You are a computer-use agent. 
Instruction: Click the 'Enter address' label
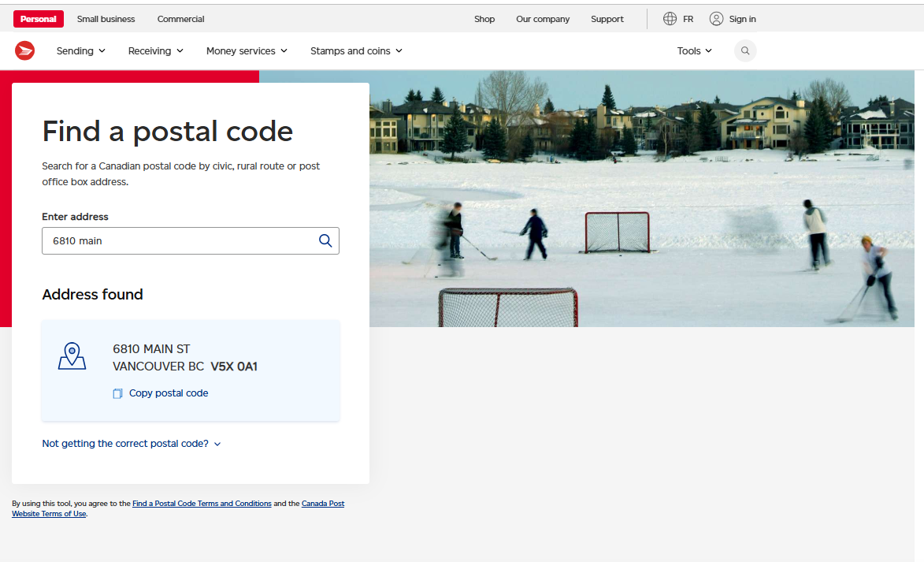[75, 217]
